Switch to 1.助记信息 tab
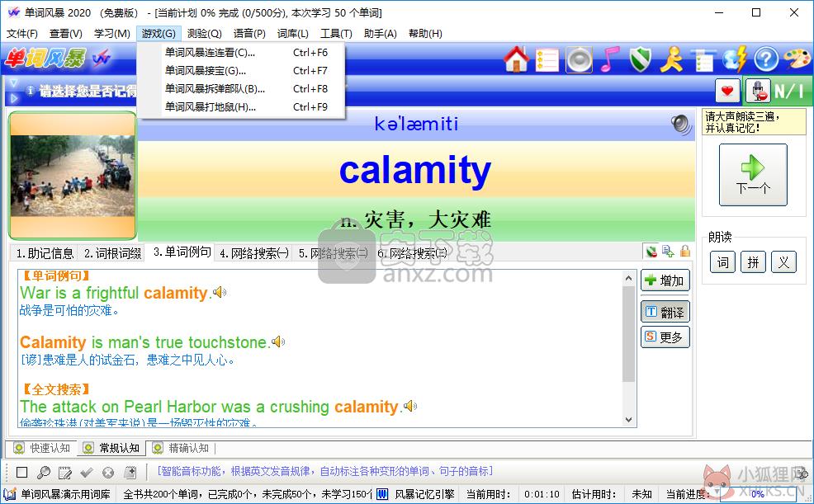Viewport: 814px width, 504px height. click(45, 253)
